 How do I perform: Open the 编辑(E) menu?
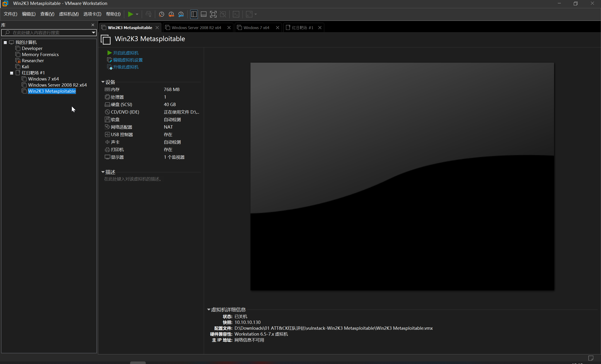[x=29, y=14]
